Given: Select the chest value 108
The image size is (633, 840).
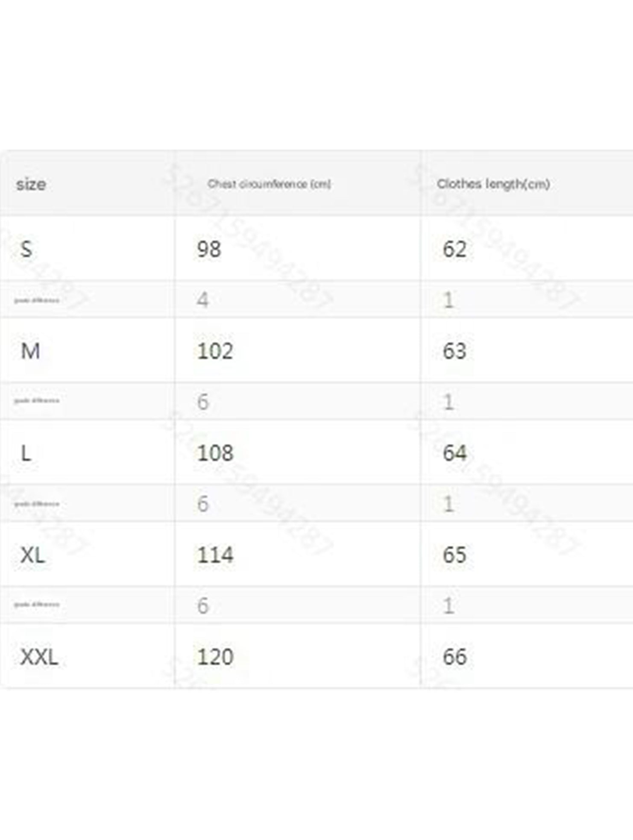Looking at the screenshot, I should tap(215, 453).
